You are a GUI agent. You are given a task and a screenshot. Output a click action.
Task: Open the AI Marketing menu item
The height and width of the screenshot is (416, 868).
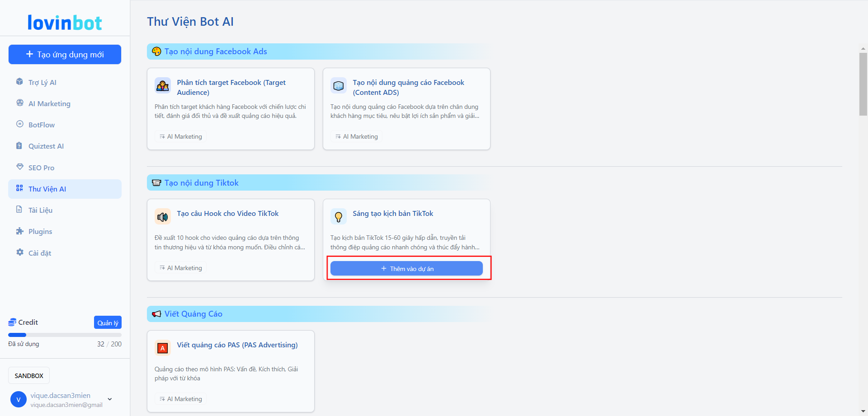49,103
